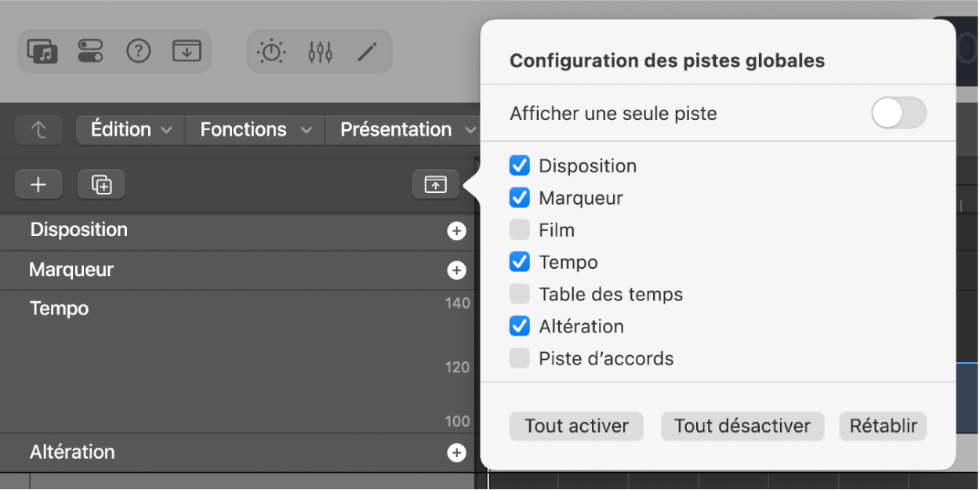The width and height of the screenshot is (980, 490).
Task: Check the Piste d'accords checkbox
Action: tap(519, 358)
